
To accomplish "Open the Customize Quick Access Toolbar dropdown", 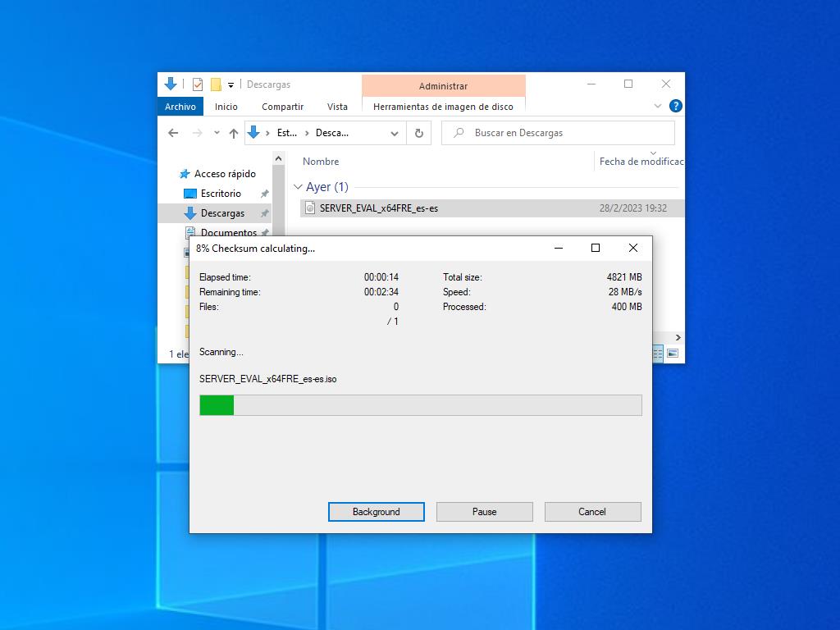I will [x=231, y=85].
